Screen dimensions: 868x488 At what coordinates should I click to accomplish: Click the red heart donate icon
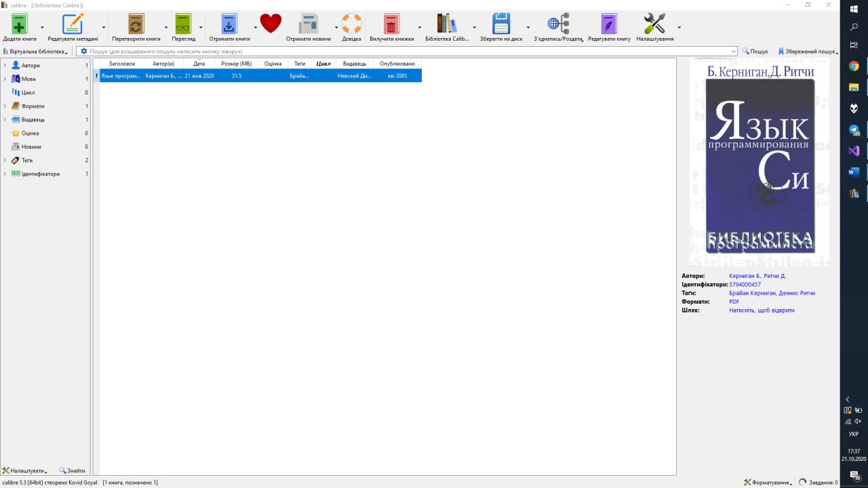pos(271,24)
